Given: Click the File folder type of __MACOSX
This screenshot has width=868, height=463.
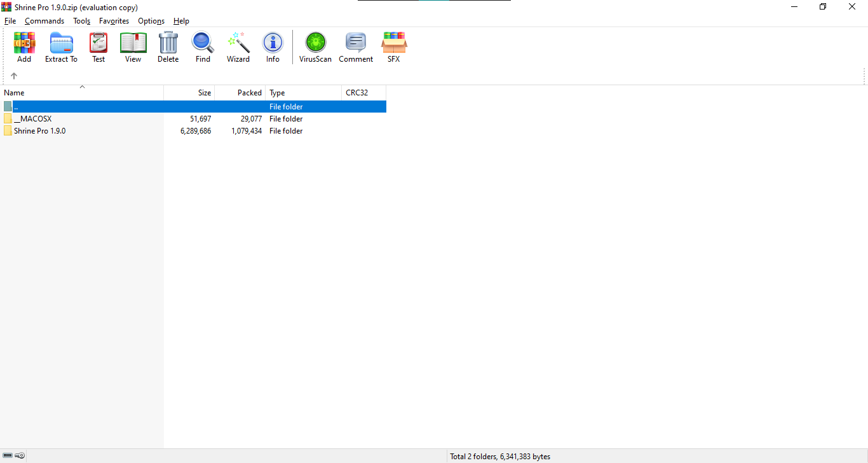Looking at the screenshot, I should pos(286,119).
